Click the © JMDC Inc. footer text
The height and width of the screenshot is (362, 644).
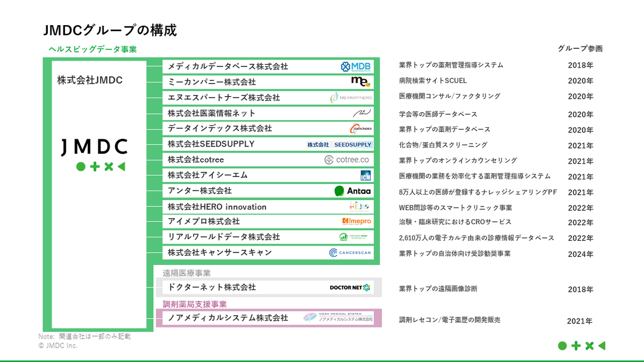pyautogui.click(x=59, y=346)
